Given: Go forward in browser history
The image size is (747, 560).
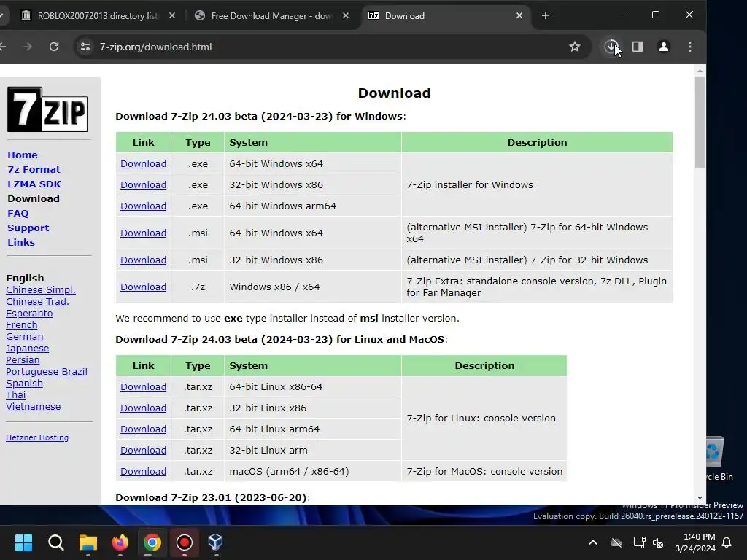Looking at the screenshot, I should (28, 47).
